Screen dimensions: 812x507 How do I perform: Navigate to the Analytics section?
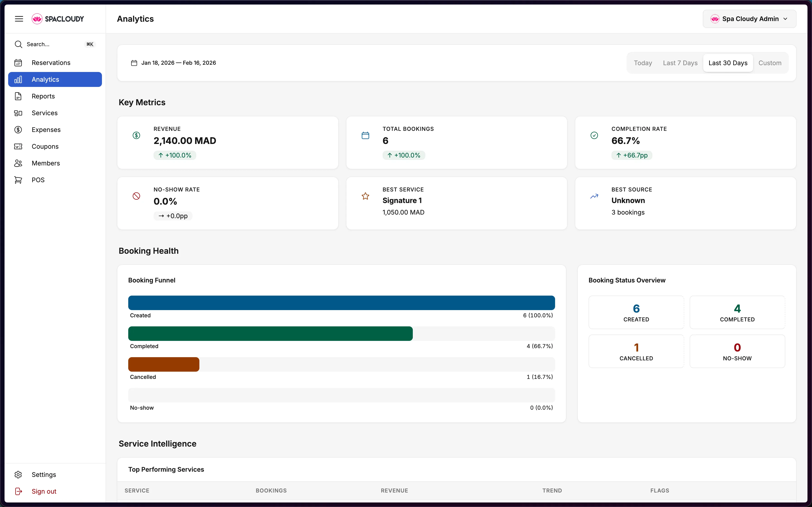(46, 79)
